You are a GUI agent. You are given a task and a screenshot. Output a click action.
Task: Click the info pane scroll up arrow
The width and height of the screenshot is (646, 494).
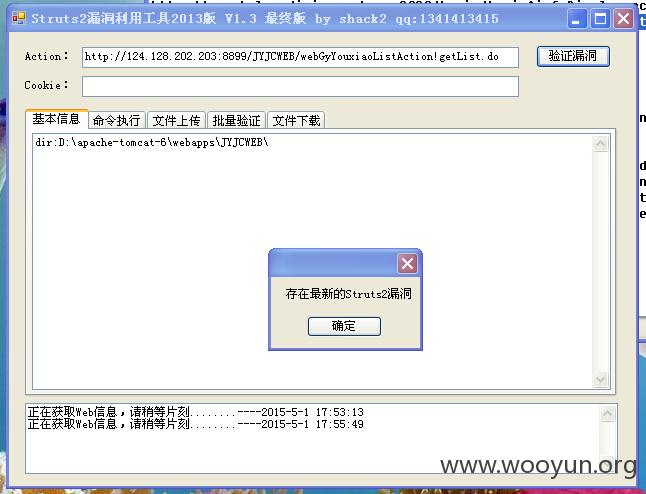(600, 143)
